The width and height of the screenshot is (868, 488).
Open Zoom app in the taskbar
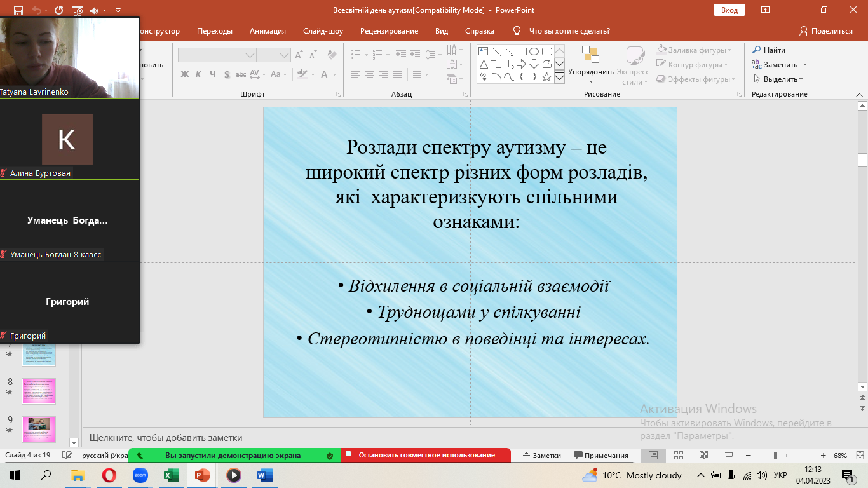pyautogui.click(x=140, y=475)
